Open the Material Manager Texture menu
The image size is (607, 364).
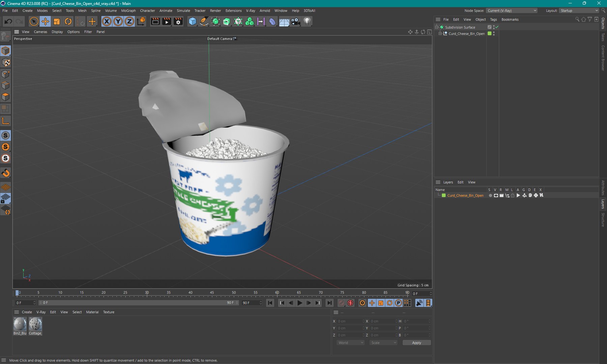tap(109, 312)
